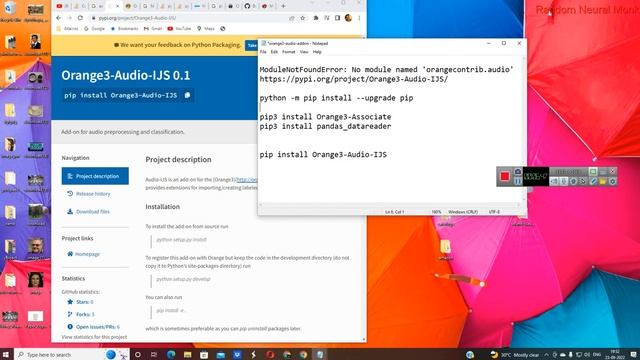Screen dimensions: 640x360
Task: Open Download files on PyPI sidebar
Action: (x=89, y=211)
